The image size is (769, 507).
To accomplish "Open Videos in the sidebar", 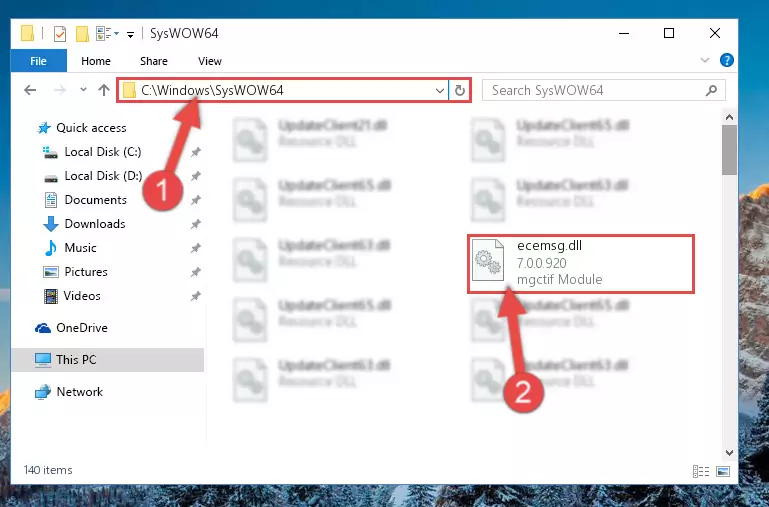I will (x=72, y=296).
